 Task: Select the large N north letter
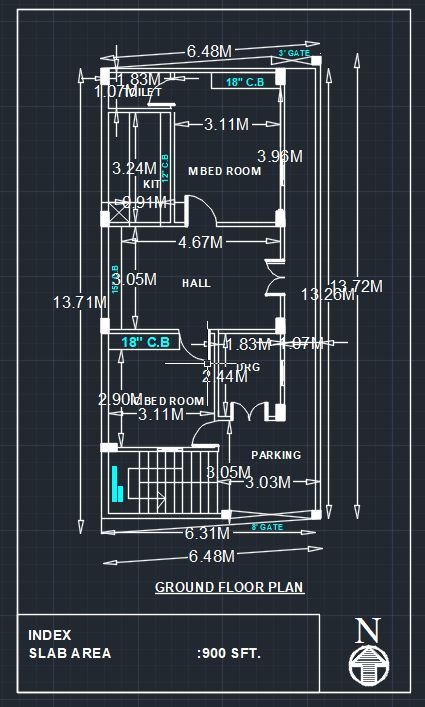368,631
